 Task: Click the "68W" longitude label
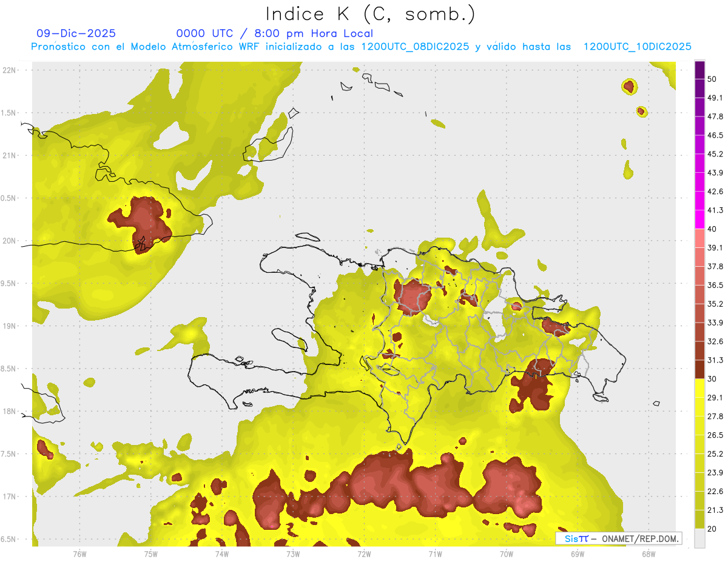(x=649, y=554)
